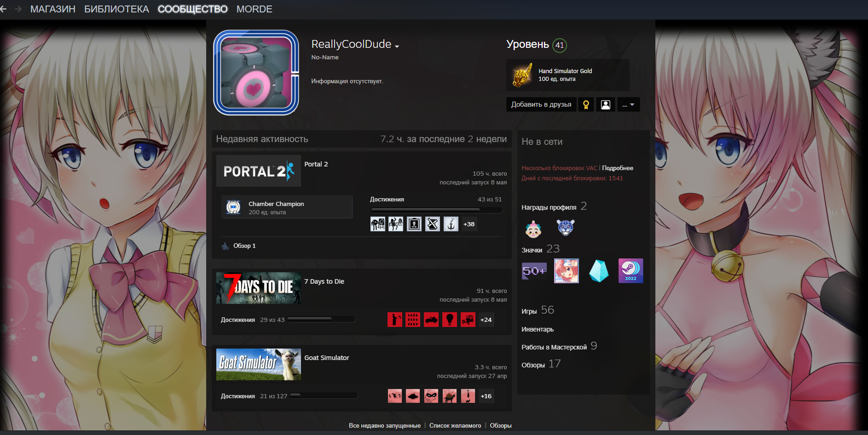Click 7 Days to Die achievements progress bar
The height and width of the screenshot is (435, 868).
pos(321,319)
